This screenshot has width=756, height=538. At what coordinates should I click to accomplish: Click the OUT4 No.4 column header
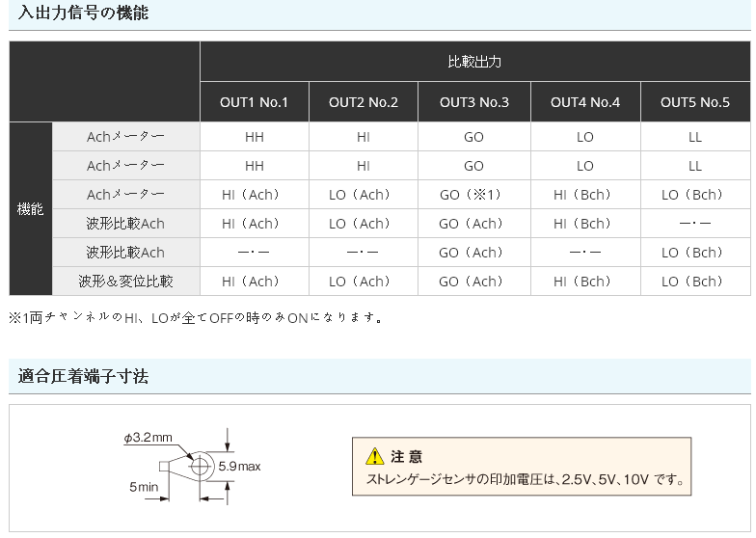click(584, 102)
